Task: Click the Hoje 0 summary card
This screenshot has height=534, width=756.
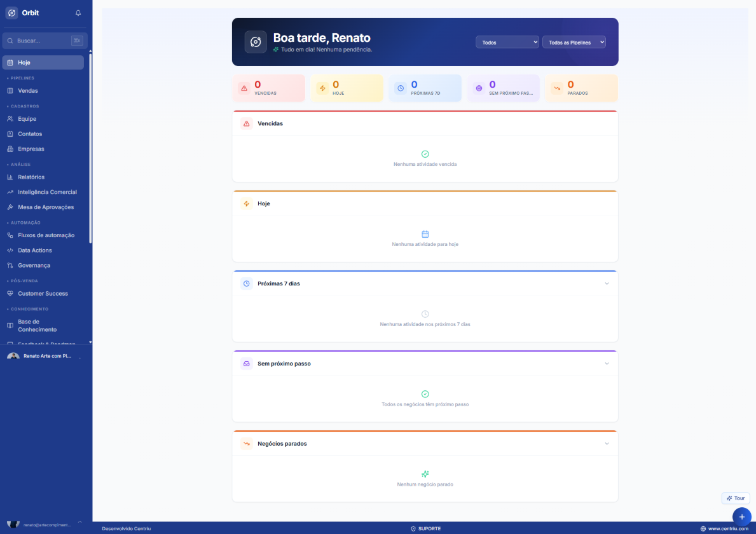Action: pyautogui.click(x=347, y=88)
